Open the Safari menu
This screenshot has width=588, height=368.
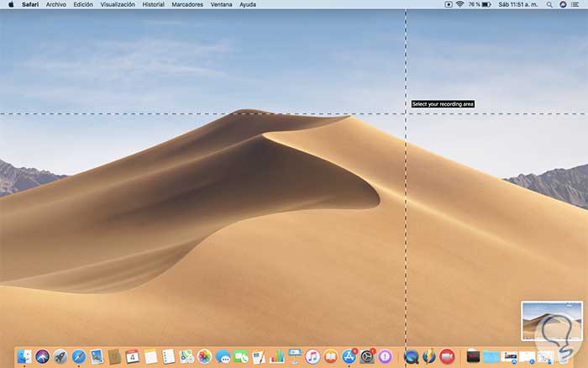[x=30, y=4]
